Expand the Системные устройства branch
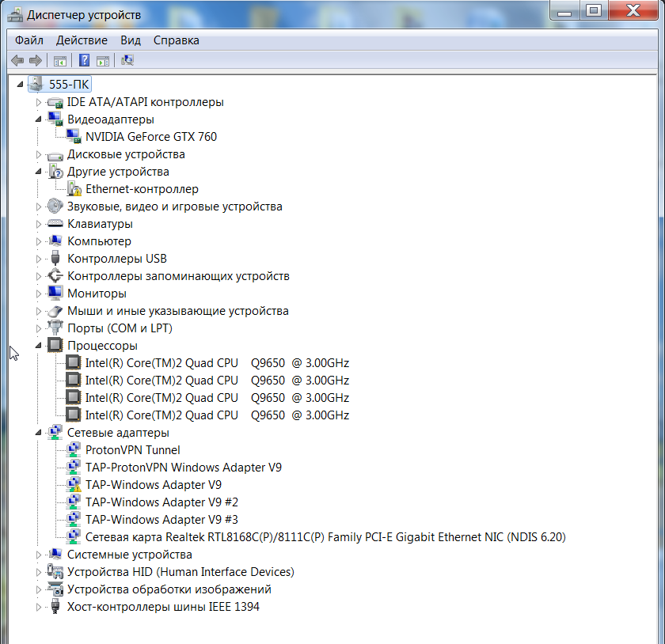Viewport: 665px width, 644px height. [38, 555]
